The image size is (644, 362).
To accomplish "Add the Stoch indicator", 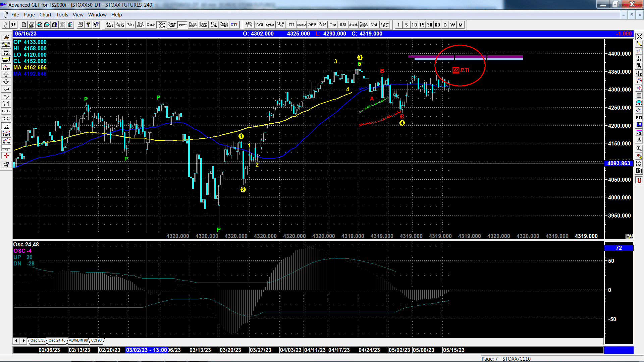I will pos(354,25).
